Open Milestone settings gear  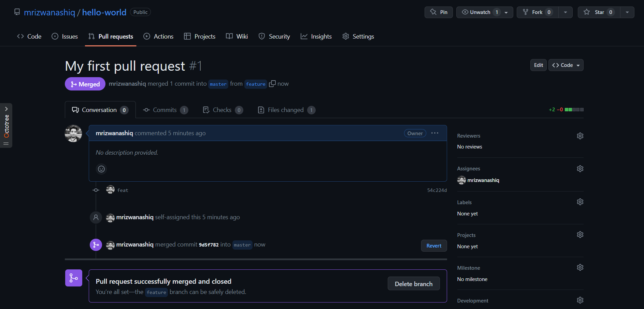tap(580, 267)
